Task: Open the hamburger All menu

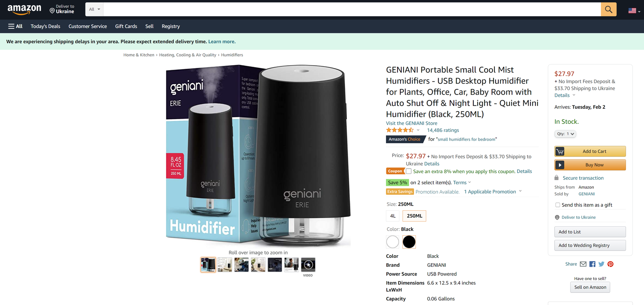Action: pos(15,26)
